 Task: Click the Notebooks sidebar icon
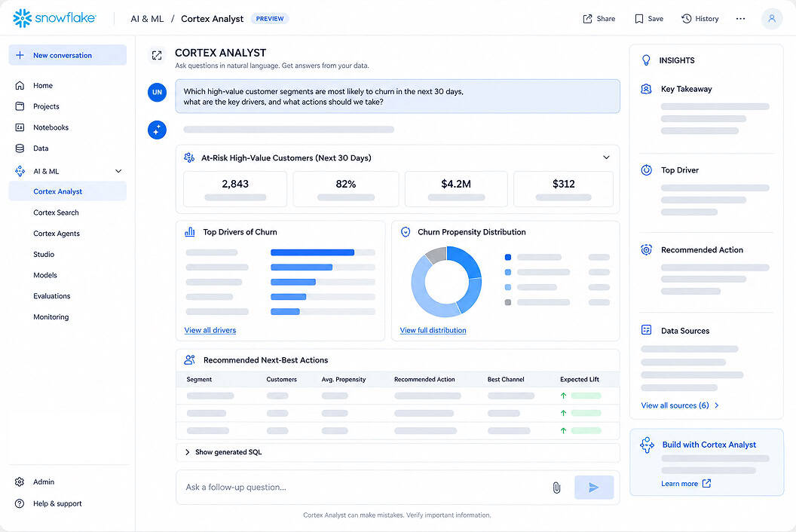(x=20, y=127)
